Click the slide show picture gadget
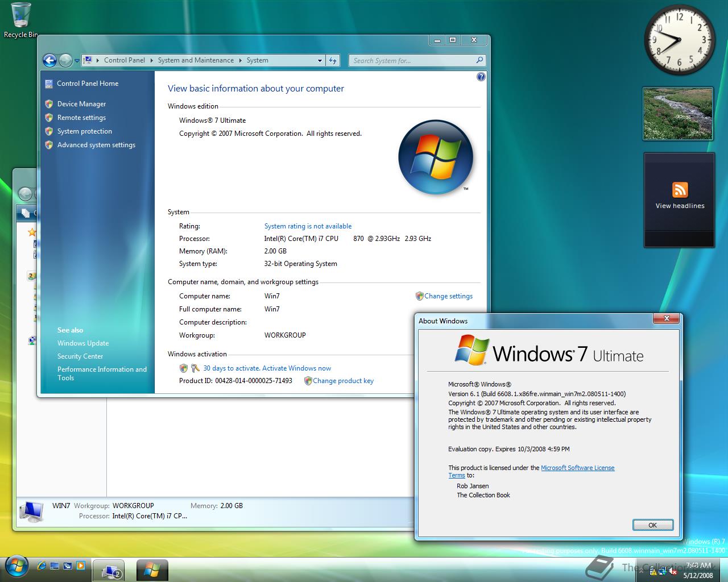This screenshot has width=728, height=582. pos(678,114)
